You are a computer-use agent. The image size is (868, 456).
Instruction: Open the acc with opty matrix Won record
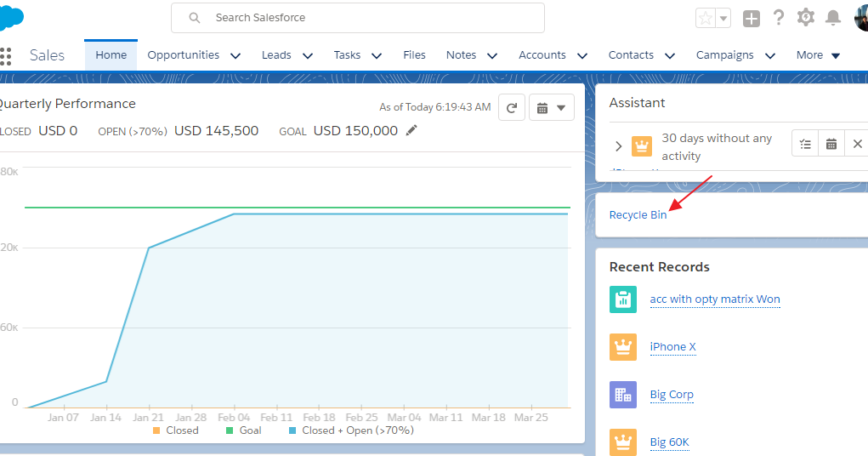[x=715, y=299]
